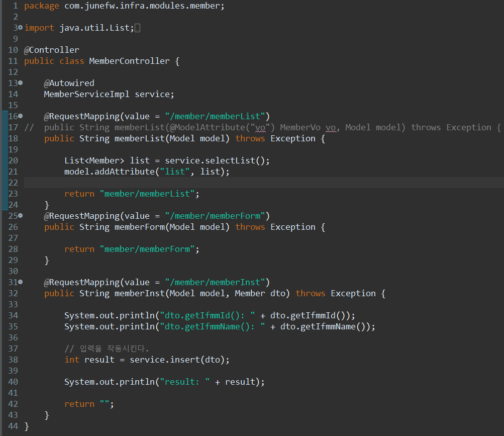Viewport: 504px width, 436px height.
Task: Click the MemberServiceImpl type on line 14
Action: coord(87,94)
